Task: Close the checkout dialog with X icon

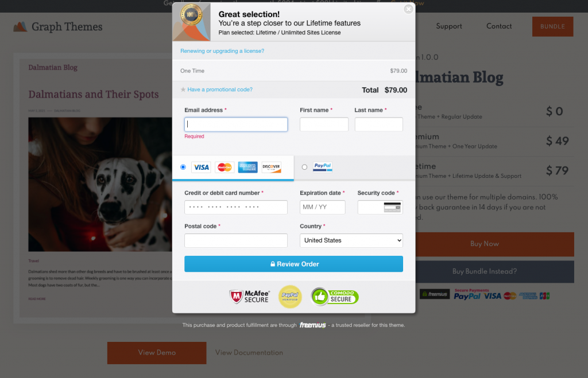Action: pos(408,9)
